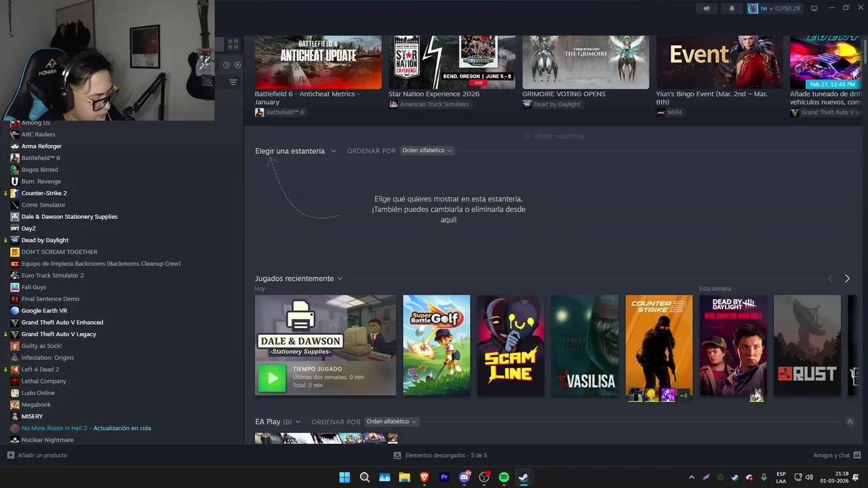This screenshot has width=868, height=488.
Task: Open Brave browser from the taskbar
Action: [425, 477]
